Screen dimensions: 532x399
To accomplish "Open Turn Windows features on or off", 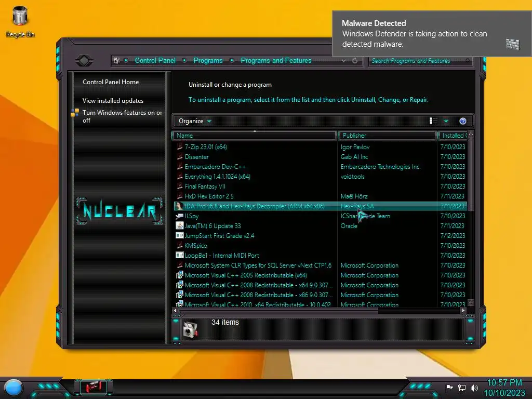I will tap(122, 116).
